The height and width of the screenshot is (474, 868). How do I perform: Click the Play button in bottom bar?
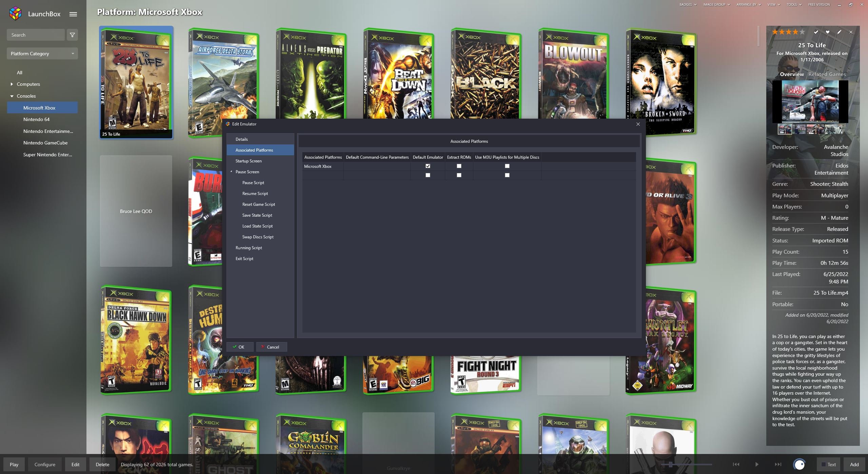[x=14, y=465]
